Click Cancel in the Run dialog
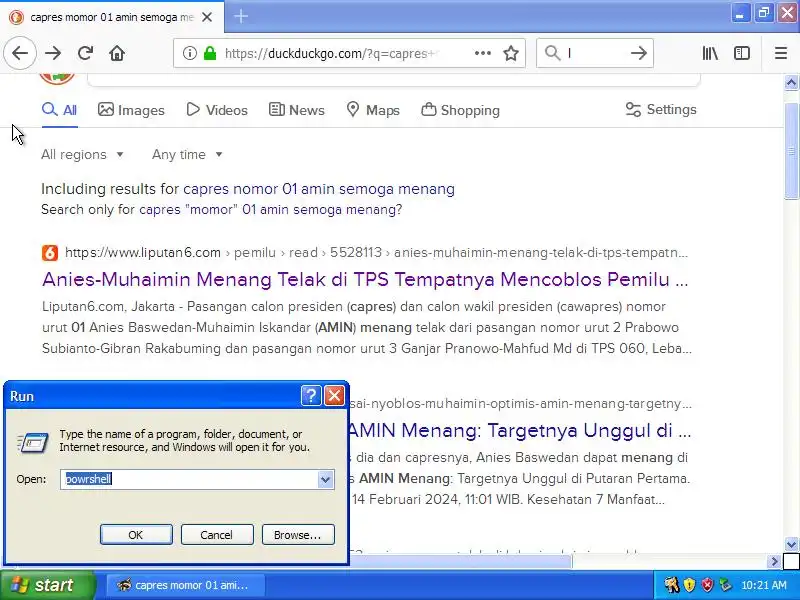Viewport: 800px width, 600px height. point(217,535)
